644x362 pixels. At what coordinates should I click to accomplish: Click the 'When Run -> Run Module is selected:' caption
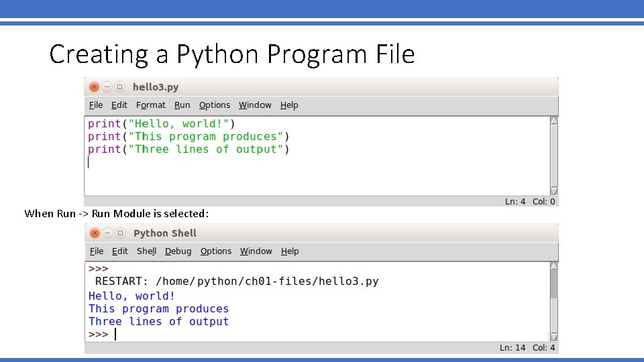[x=116, y=213]
